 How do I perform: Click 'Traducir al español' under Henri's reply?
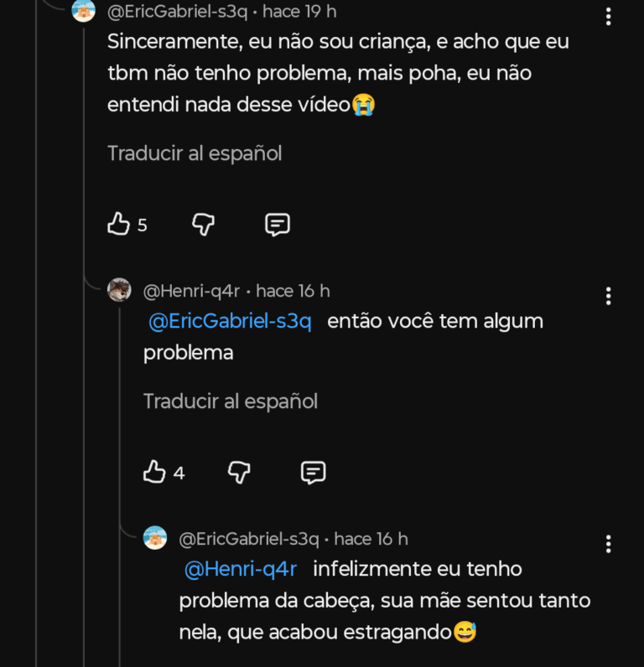[x=231, y=401]
